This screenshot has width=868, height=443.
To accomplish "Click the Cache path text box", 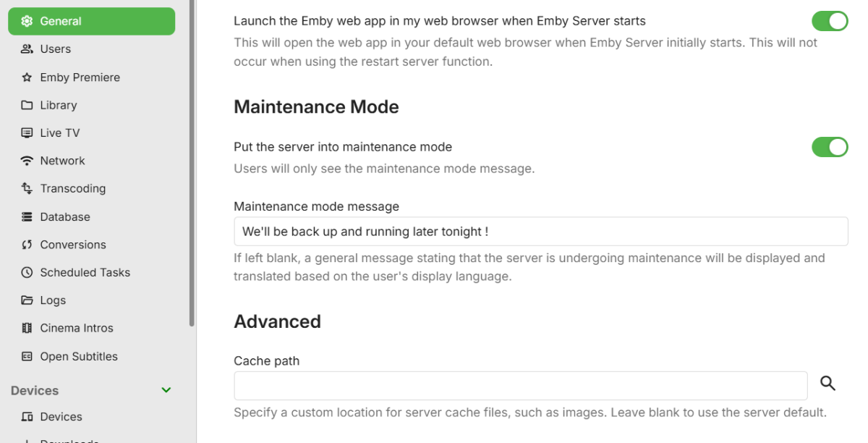I will pyautogui.click(x=520, y=386).
